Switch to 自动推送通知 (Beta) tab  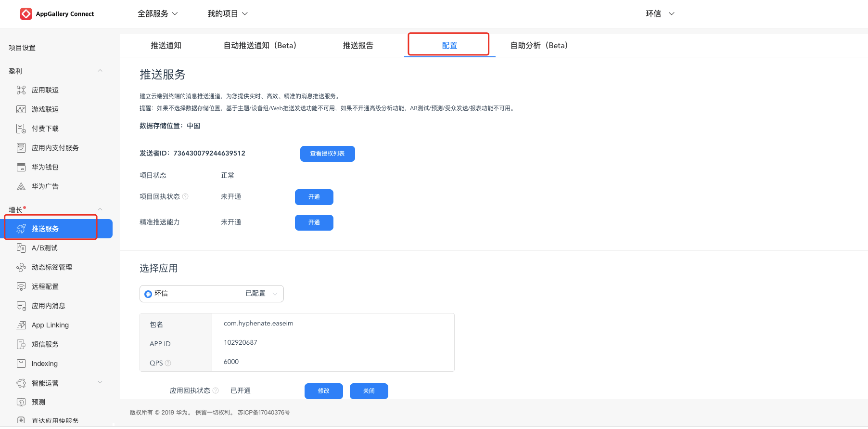point(260,45)
